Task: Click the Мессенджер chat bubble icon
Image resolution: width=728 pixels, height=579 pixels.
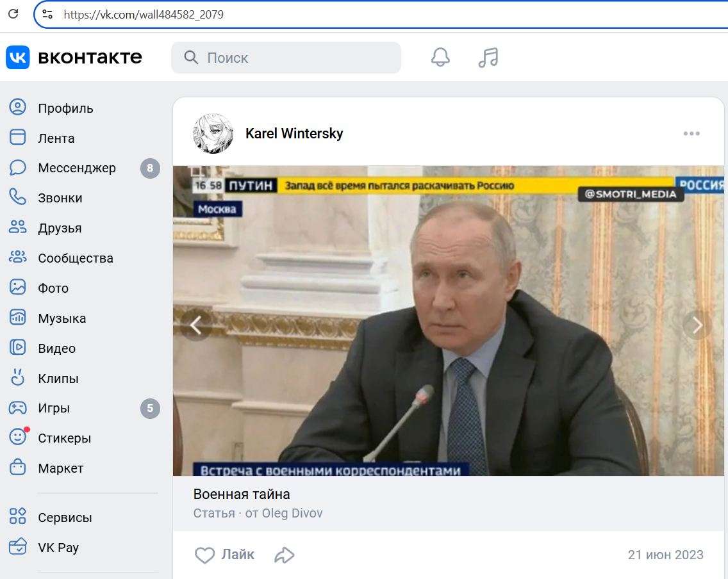Action: point(18,168)
